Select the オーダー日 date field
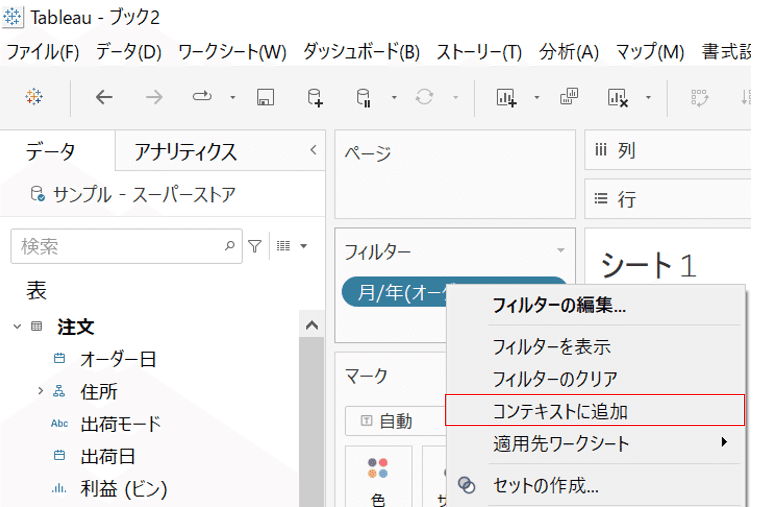Screen dimensions: 757x507 point(118,359)
